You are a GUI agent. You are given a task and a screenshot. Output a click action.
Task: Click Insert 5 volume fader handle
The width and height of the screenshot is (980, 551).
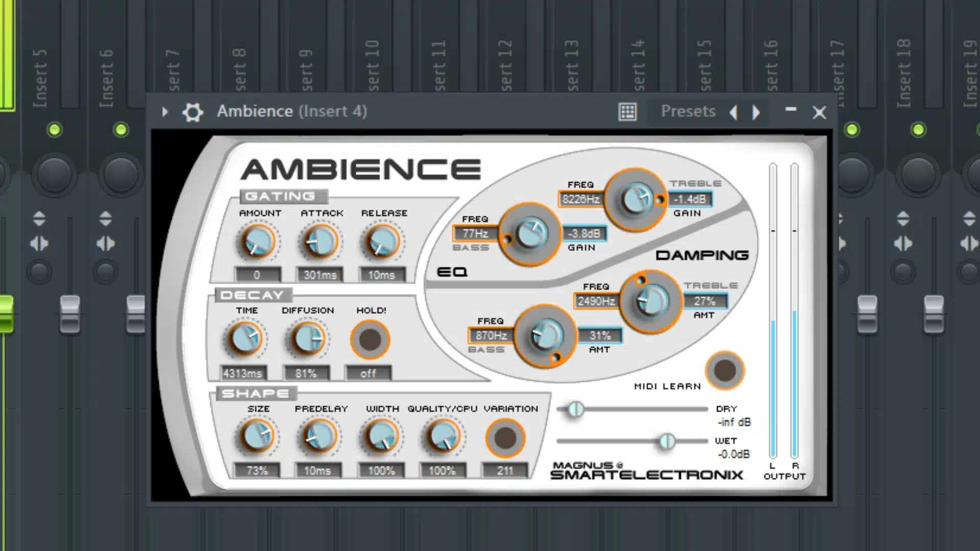70,315
